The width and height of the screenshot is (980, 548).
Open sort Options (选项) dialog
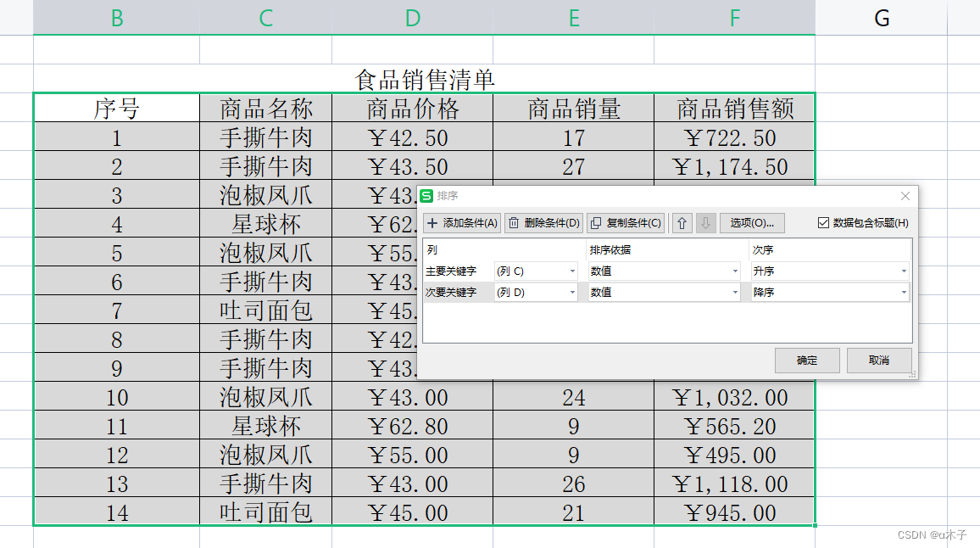click(752, 223)
